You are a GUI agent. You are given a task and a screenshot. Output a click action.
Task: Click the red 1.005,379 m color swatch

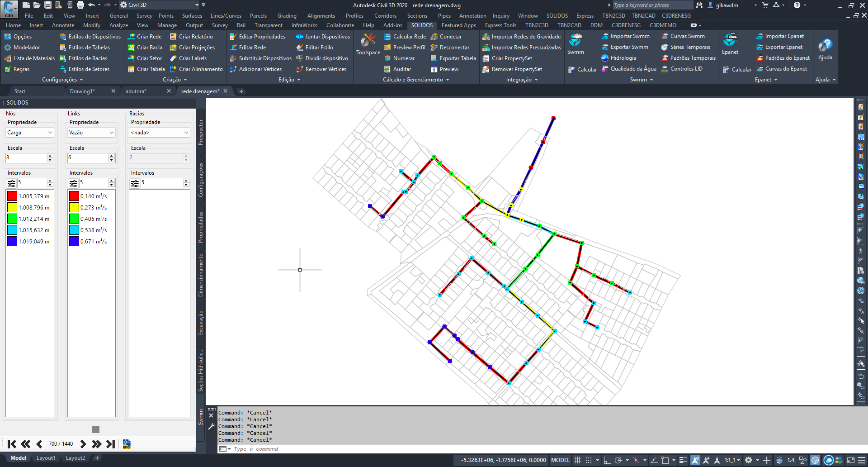pos(12,196)
